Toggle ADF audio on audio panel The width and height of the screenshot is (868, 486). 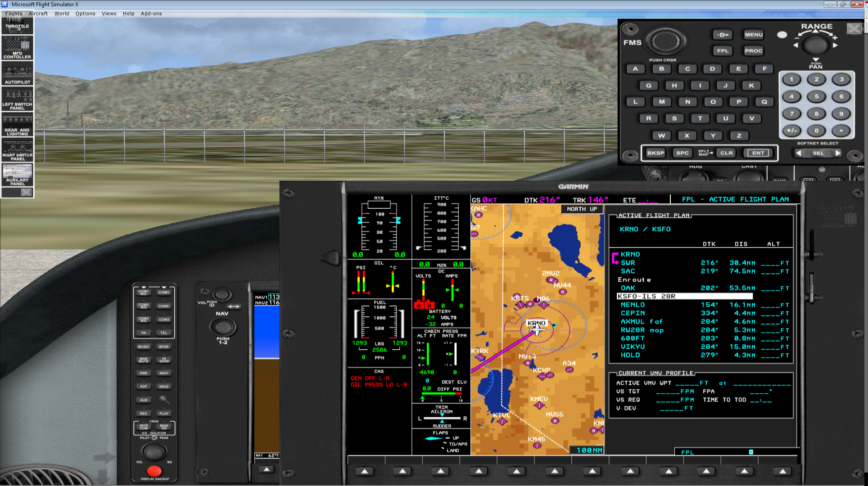click(x=144, y=387)
